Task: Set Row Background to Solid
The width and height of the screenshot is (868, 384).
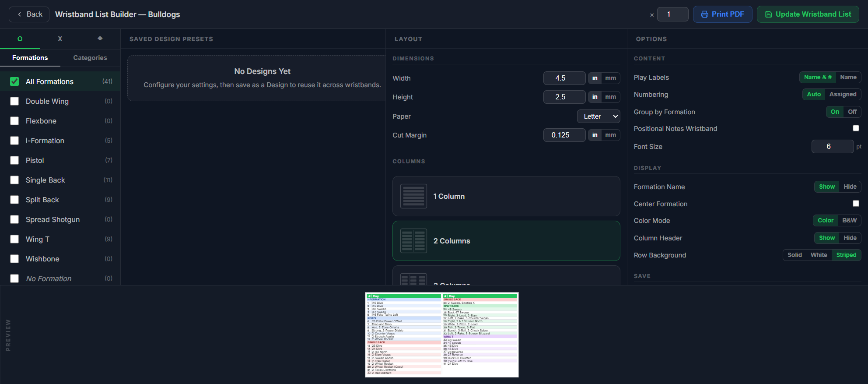Action: click(794, 255)
